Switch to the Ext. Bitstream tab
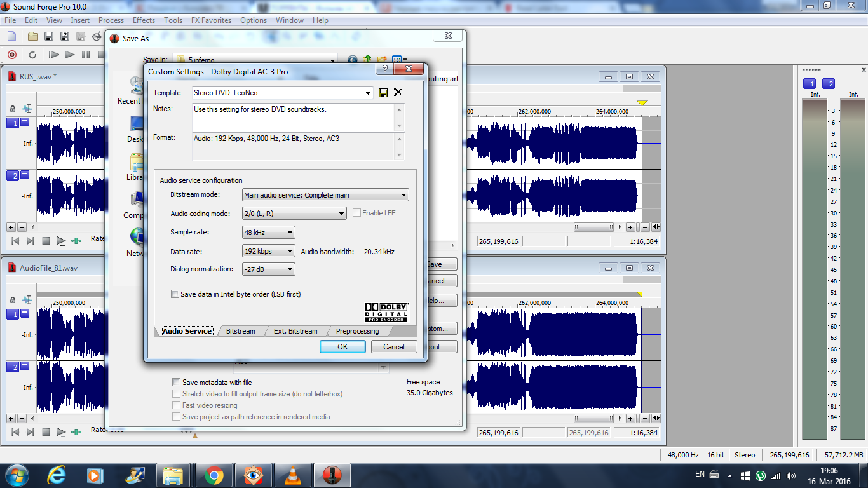The width and height of the screenshot is (868, 488). click(295, 331)
